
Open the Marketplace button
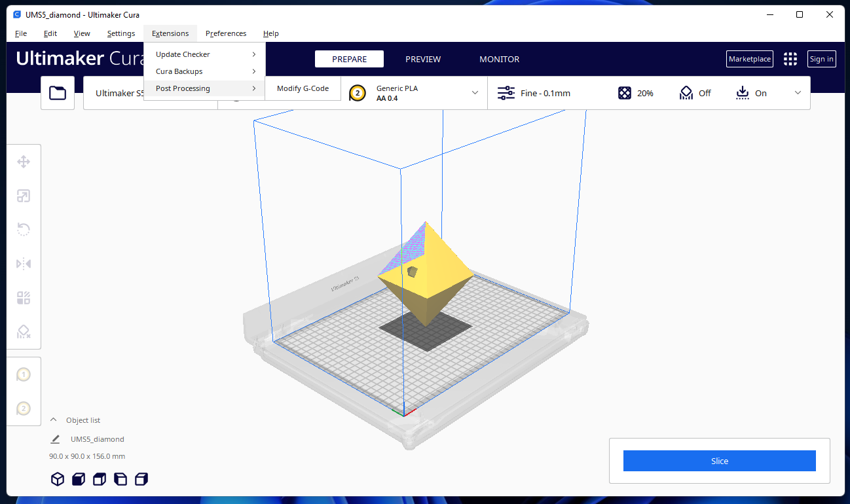(750, 59)
